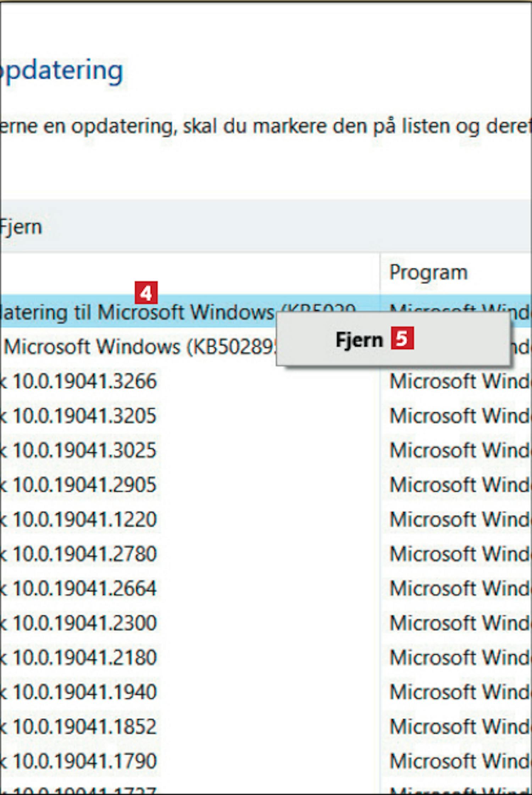
Task: Choose Fjern in the context menu
Action: 393,339
